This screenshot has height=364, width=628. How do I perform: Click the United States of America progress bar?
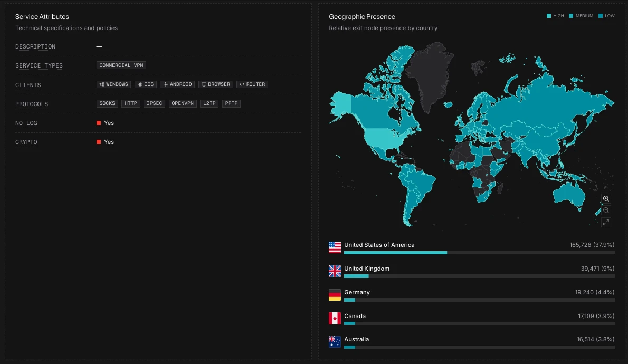pos(479,253)
